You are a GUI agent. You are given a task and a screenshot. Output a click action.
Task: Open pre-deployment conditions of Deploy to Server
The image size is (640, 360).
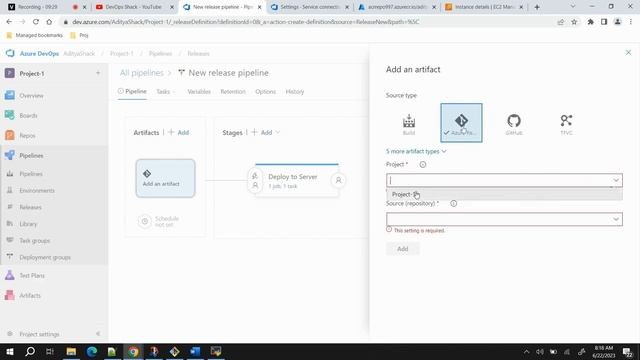pyautogui.click(x=255, y=180)
